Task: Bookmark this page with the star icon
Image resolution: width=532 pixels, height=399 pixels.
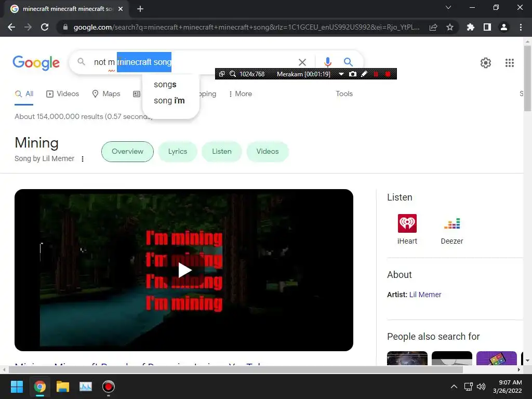Action: point(450,27)
